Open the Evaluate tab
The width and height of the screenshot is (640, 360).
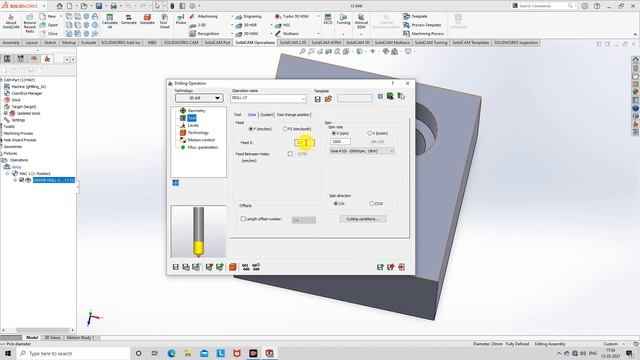point(88,42)
